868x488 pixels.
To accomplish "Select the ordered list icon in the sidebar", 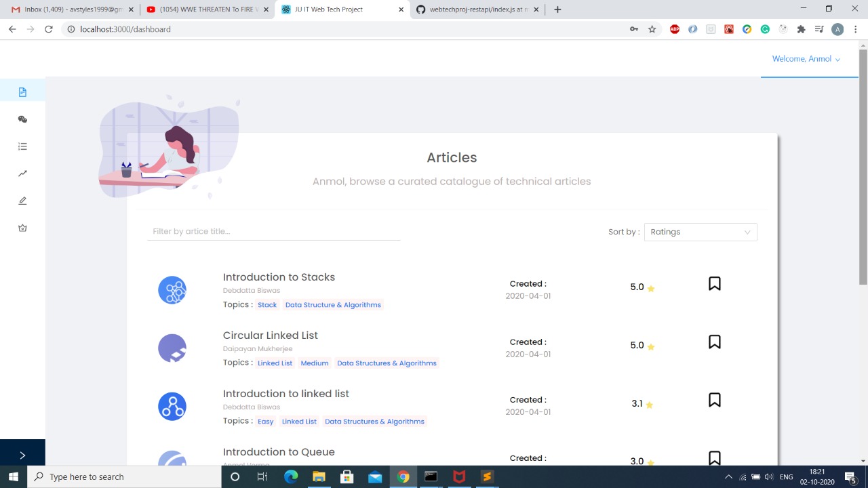I will coord(22,146).
